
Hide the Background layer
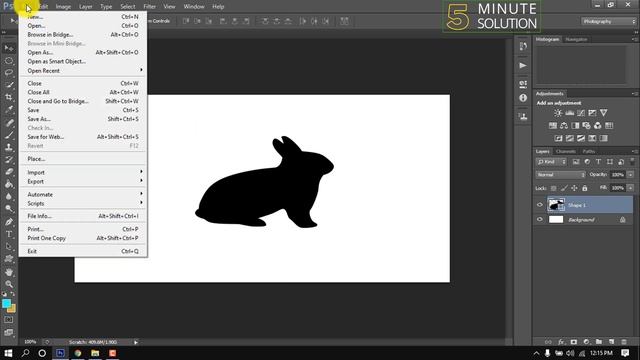click(540, 220)
